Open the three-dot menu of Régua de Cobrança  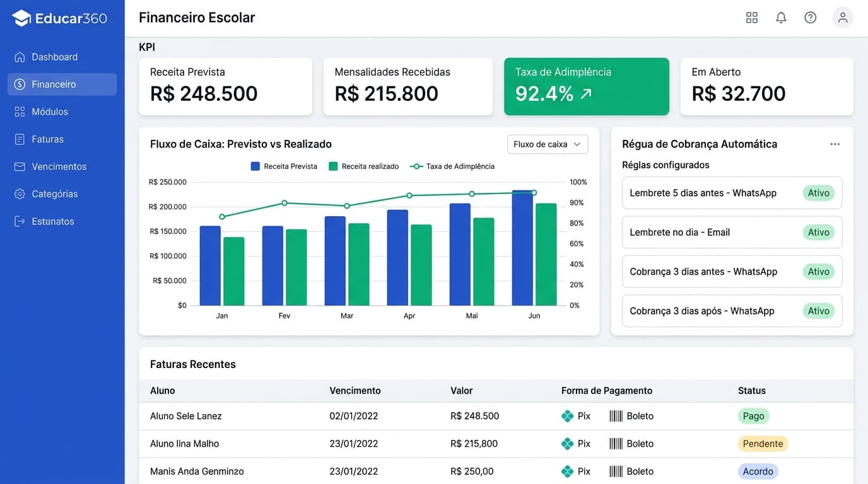tap(835, 144)
